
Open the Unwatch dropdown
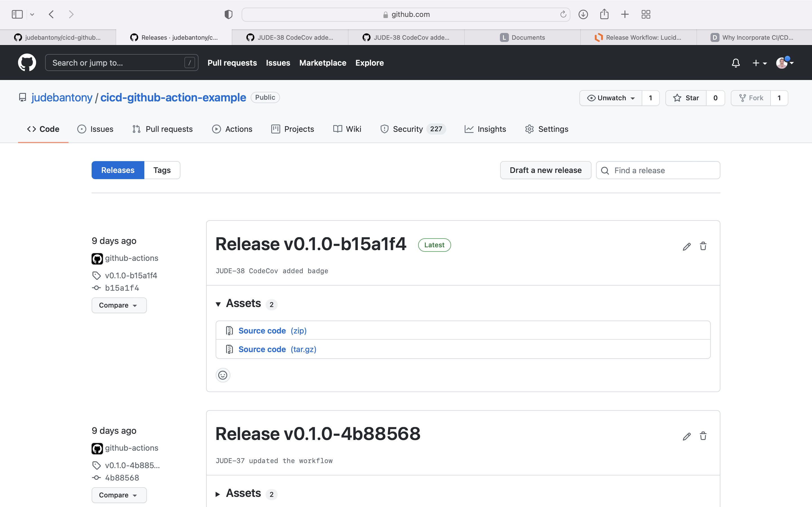click(611, 98)
